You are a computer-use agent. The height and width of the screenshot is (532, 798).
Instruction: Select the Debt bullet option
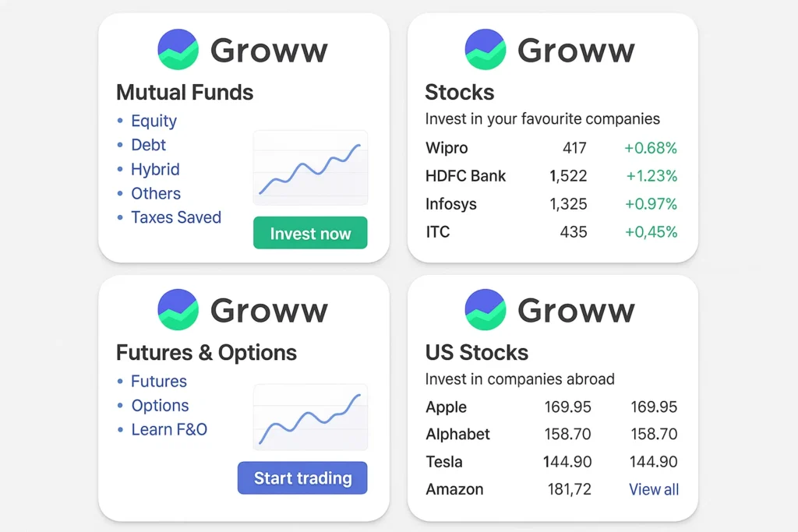pos(148,146)
